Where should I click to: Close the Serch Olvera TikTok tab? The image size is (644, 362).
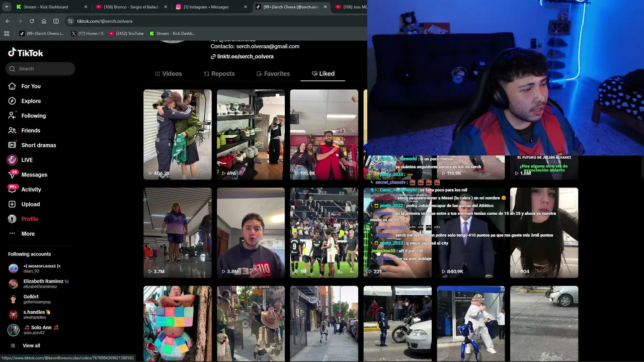click(x=325, y=7)
